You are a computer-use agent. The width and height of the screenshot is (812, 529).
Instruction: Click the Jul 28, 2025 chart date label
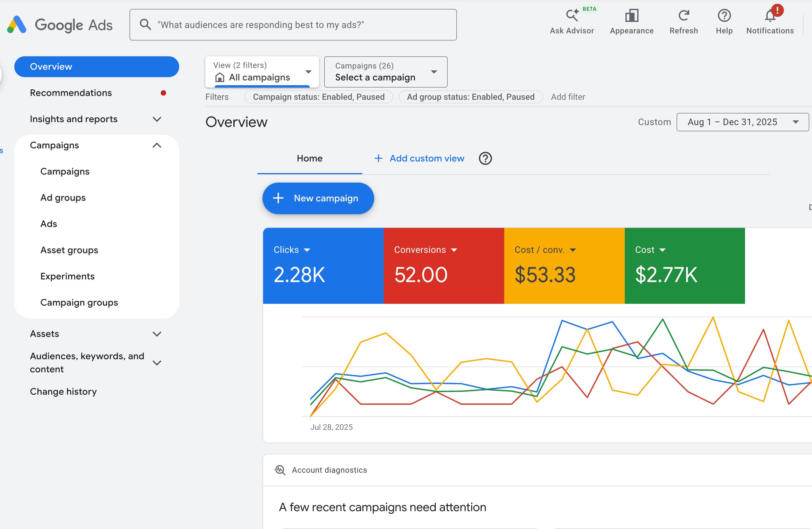pyautogui.click(x=331, y=427)
